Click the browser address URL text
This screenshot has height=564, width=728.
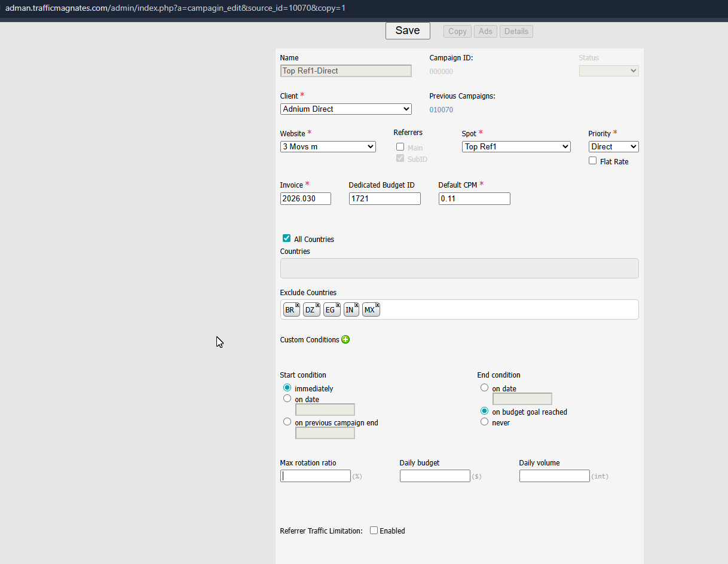pos(175,8)
